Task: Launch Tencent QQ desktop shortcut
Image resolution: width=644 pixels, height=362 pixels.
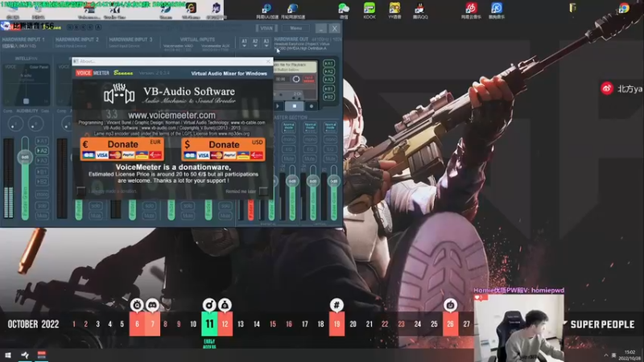Action: tap(419, 10)
